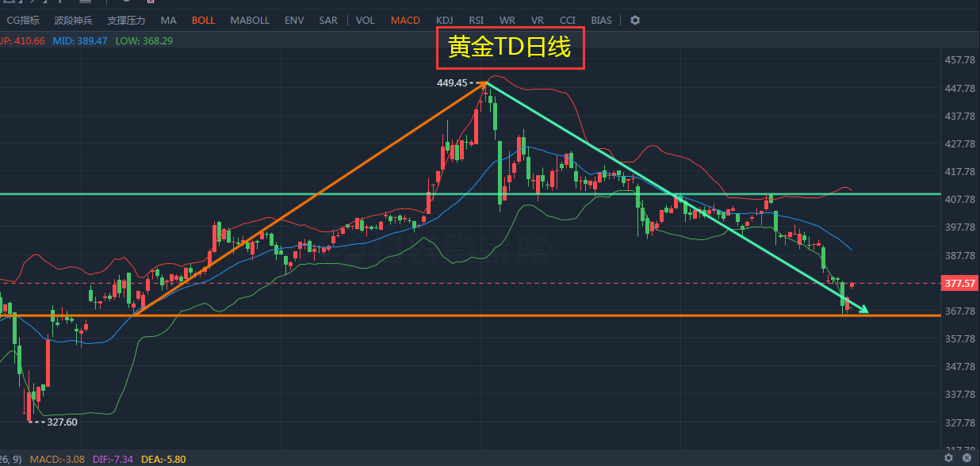
Task: Switch the sub-chart to KDJ indicator
Action: coord(444,20)
